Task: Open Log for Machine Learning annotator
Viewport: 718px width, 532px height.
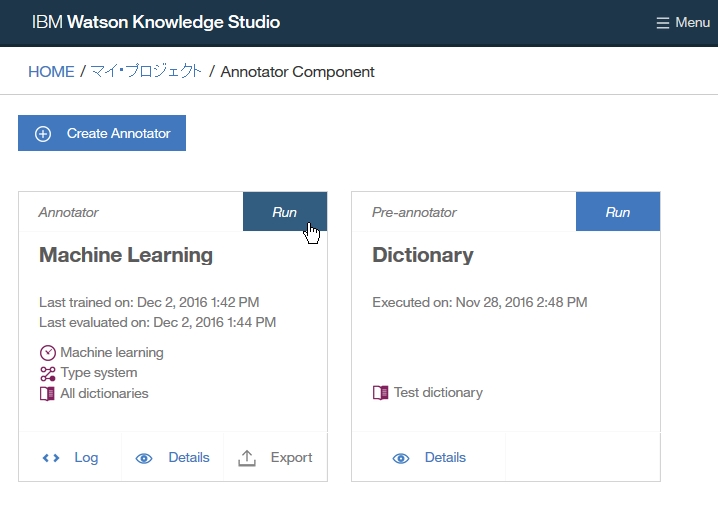Action: click(86, 458)
